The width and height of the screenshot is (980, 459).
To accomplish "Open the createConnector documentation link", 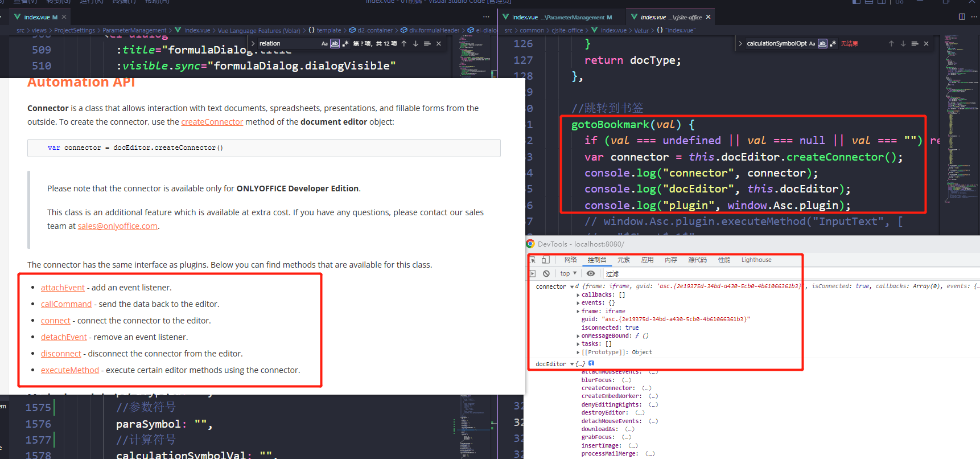I will (x=212, y=122).
